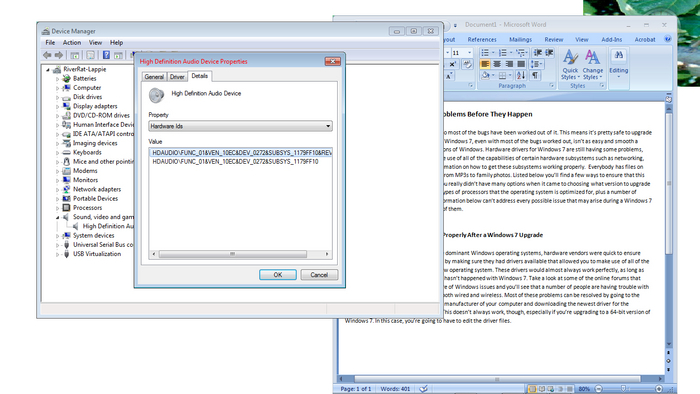Open the Change Styles dropdown in Word

click(593, 65)
